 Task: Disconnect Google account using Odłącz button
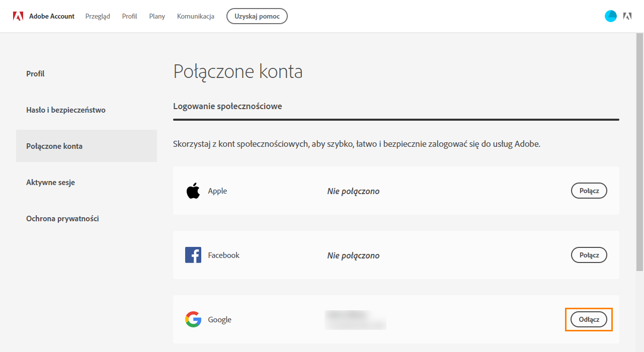(589, 319)
